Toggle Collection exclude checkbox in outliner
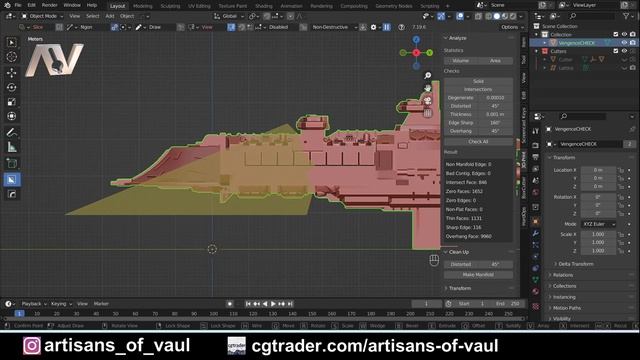Viewport: 640px width, 360px height. tap(616, 35)
